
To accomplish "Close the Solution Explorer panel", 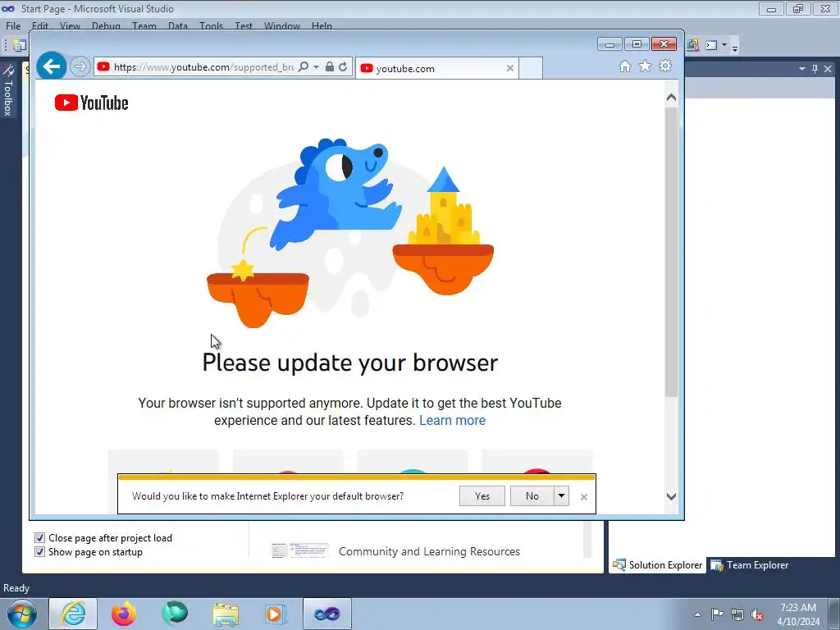I will point(828,69).
